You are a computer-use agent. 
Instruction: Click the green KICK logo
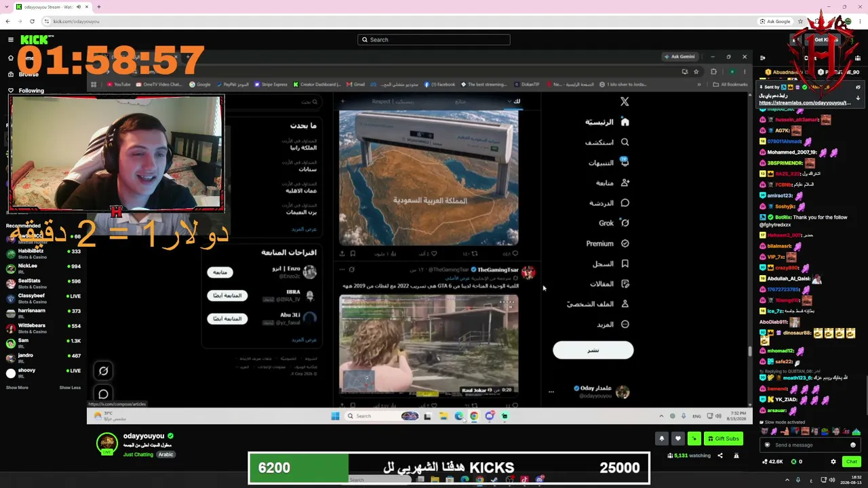coord(34,40)
